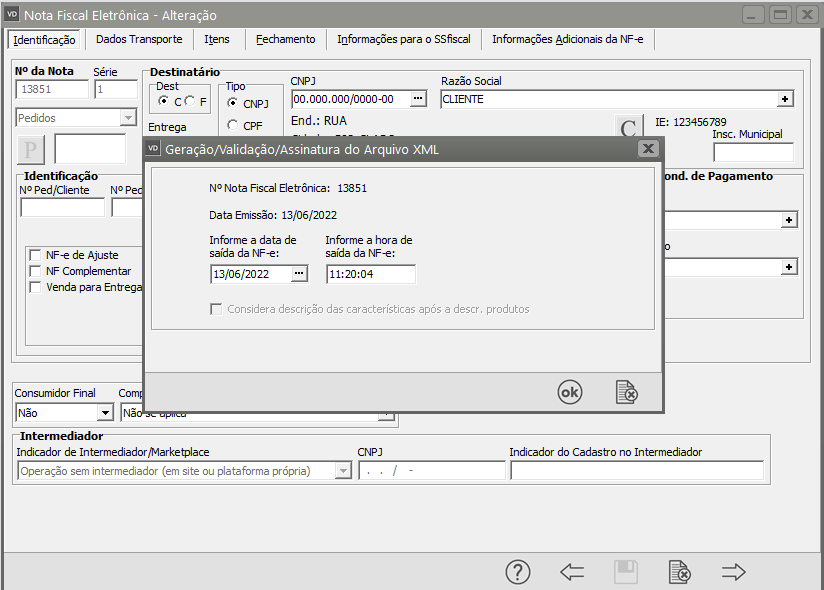Click the large C button near IE
The height and width of the screenshot is (590, 824).
click(628, 129)
